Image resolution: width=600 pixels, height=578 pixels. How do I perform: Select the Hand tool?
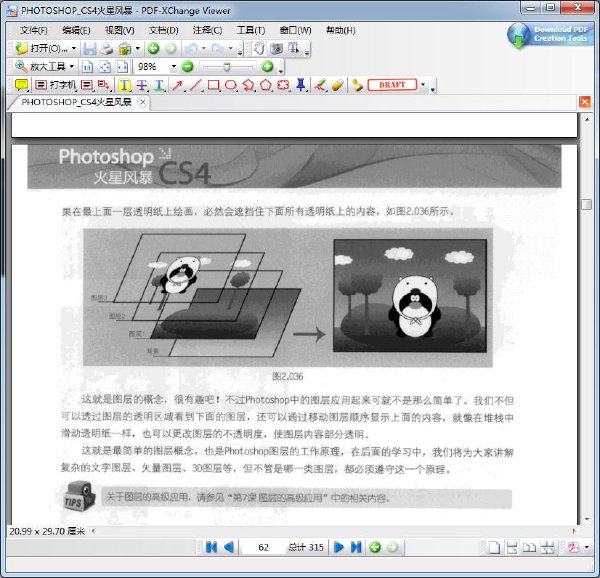[259, 49]
